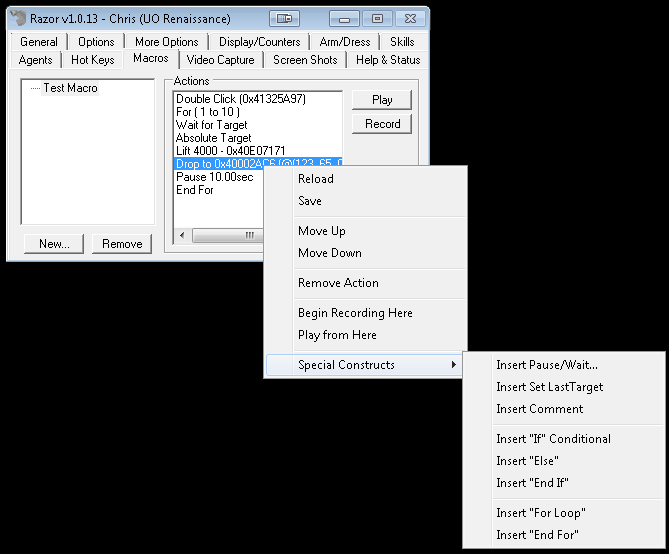Select the Double Click (0x41325A97) action

(x=258, y=99)
